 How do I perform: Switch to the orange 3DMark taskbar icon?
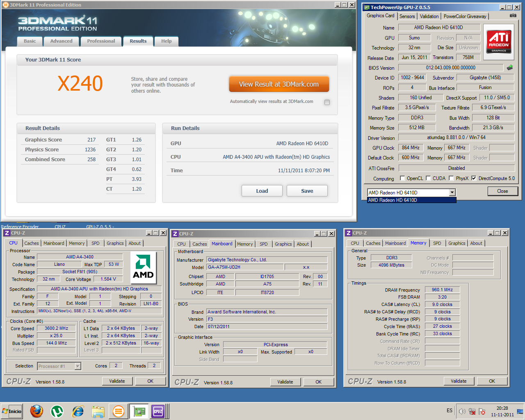pos(119,411)
